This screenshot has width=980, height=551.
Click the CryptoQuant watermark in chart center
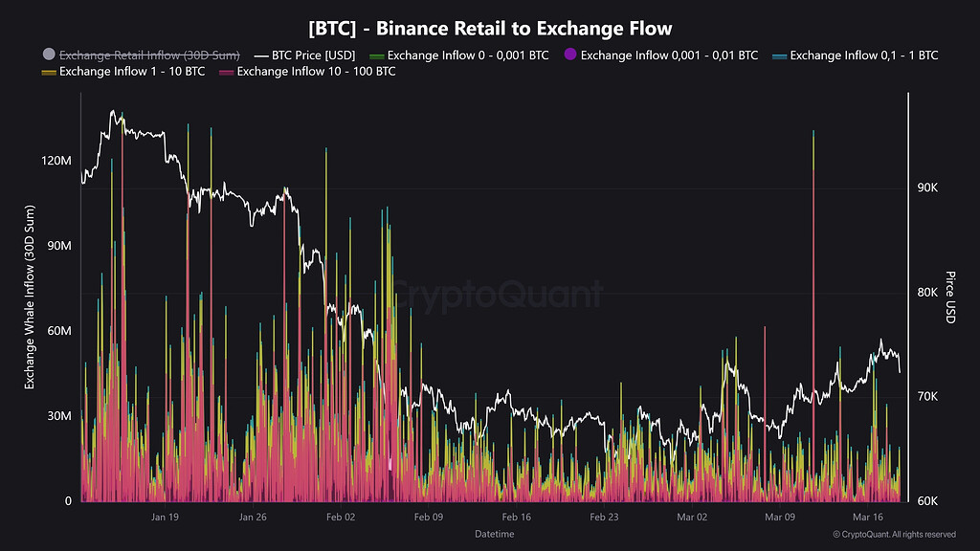pyautogui.click(x=497, y=294)
